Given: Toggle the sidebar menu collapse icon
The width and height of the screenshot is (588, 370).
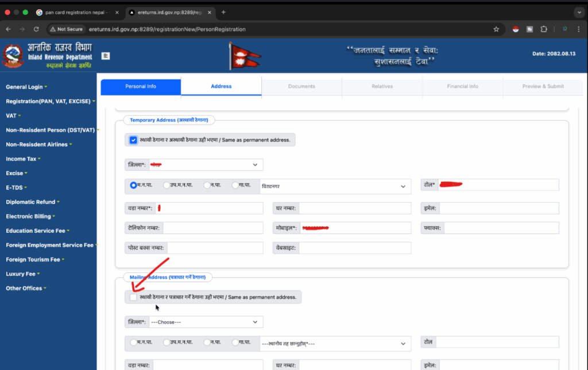Looking at the screenshot, I should click(x=106, y=56).
